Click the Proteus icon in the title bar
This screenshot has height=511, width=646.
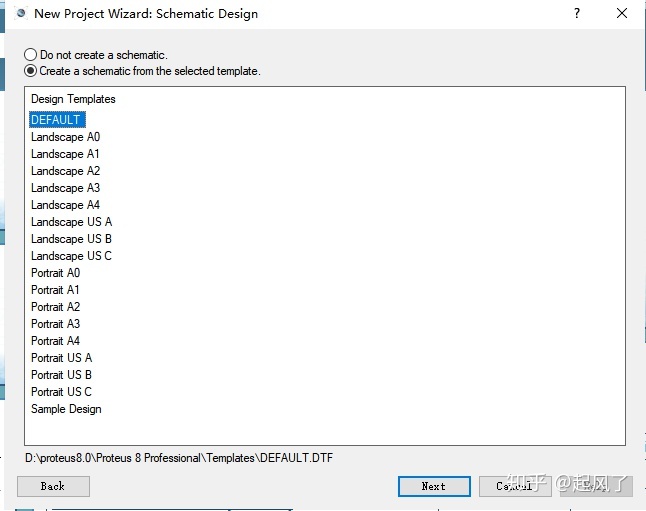point(21,14)
